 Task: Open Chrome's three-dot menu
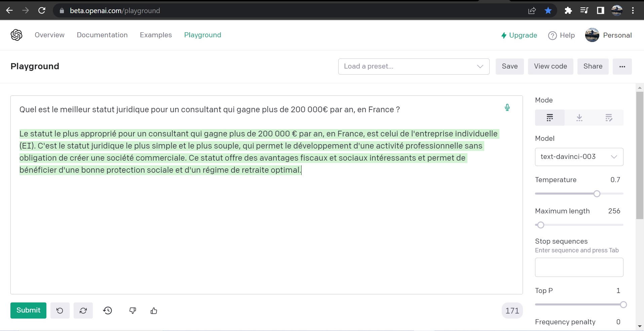click(633, 11)
